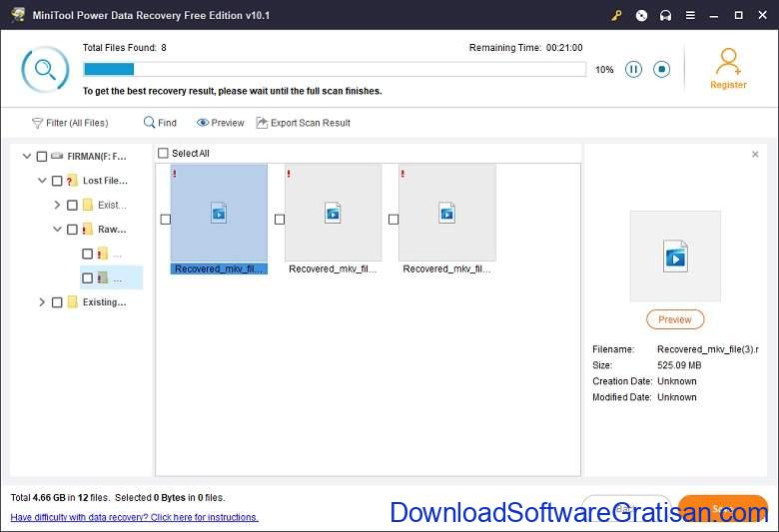This screenshot has height=532, width=779.
Task: Check the first subfolder under Raw
Action: 87,254
